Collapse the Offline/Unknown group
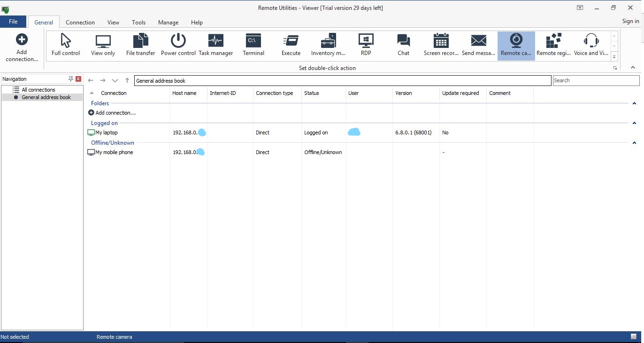Viewport: 644px width, 343px height. coord(634,143)
